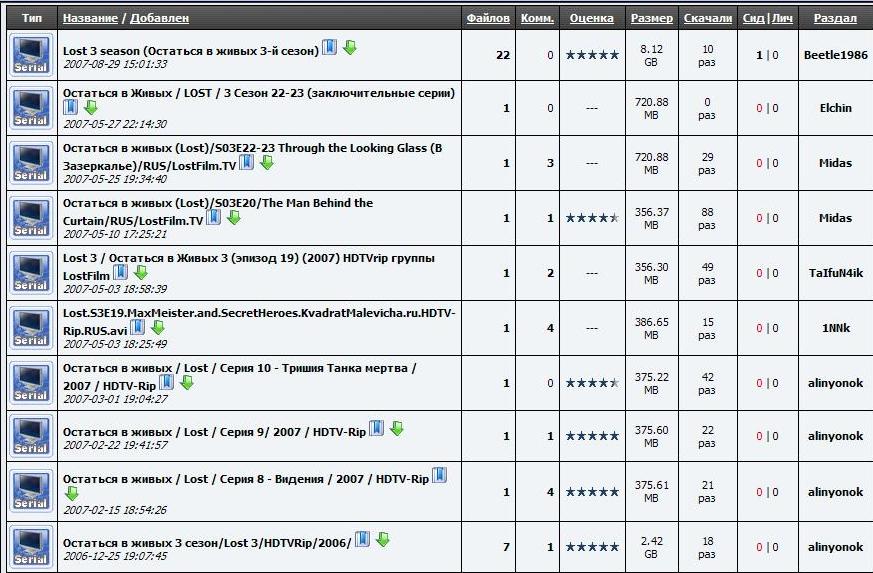This screenshot has height=573, width=873.
Task: Download Серия 9 2007 HDTV-Rip torrent
Action: 396,428
